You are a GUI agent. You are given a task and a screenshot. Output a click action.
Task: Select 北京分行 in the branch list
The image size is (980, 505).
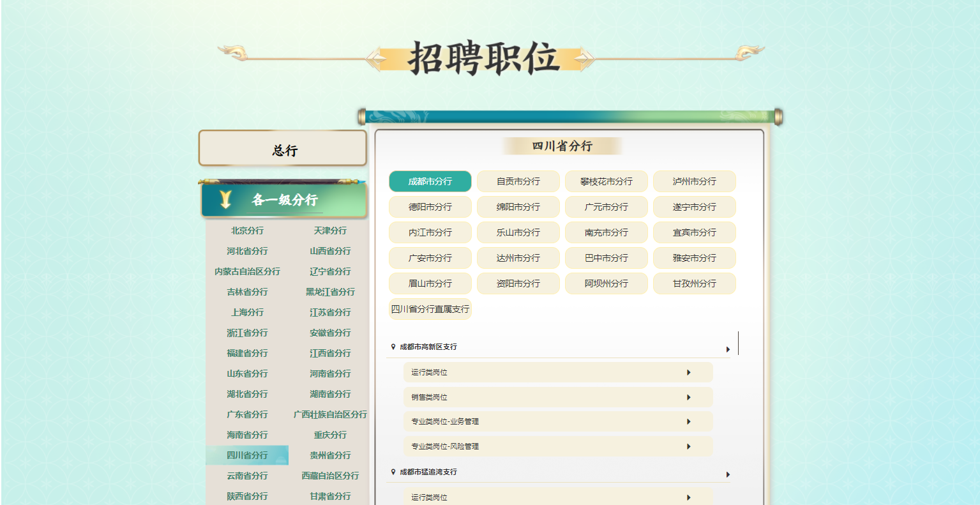(x=247, y=230)
